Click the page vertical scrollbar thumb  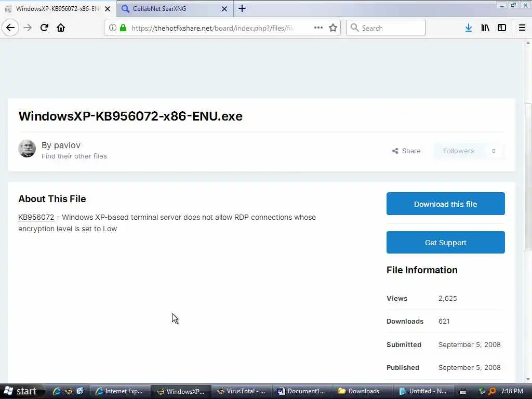pyautogui.click(x=528, y=177)
